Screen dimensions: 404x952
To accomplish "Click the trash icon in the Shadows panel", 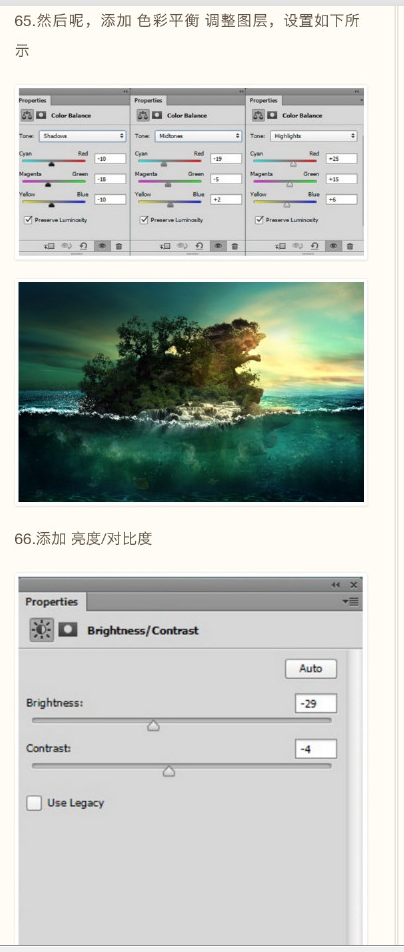I will click(119, 246).
